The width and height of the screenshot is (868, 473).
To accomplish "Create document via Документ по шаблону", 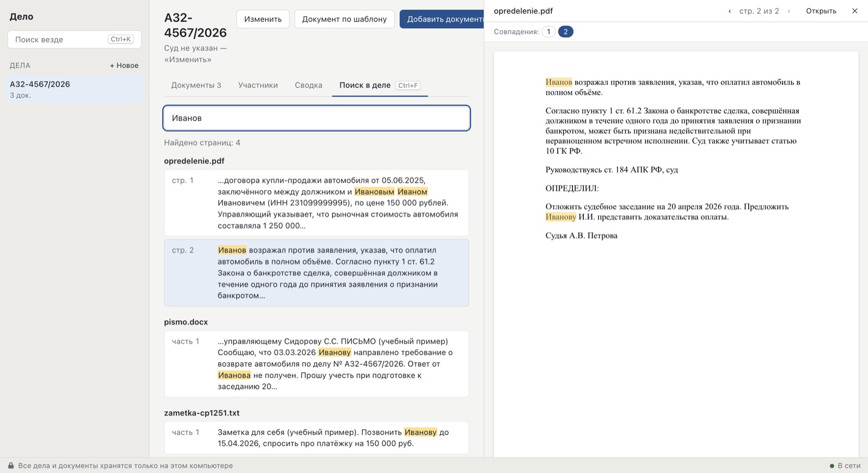I will coord(344,19).
